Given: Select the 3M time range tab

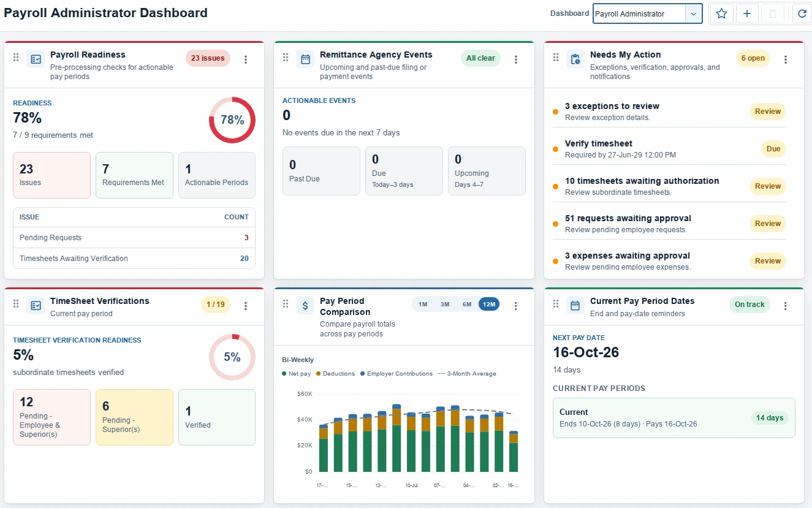Looking at the screenshot, I should point(445,305).
